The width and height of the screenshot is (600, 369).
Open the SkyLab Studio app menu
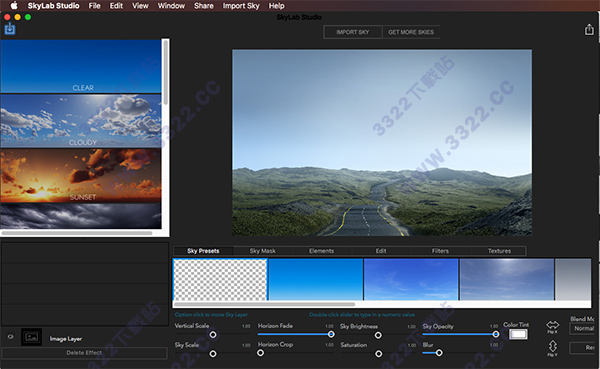point(53,6)
